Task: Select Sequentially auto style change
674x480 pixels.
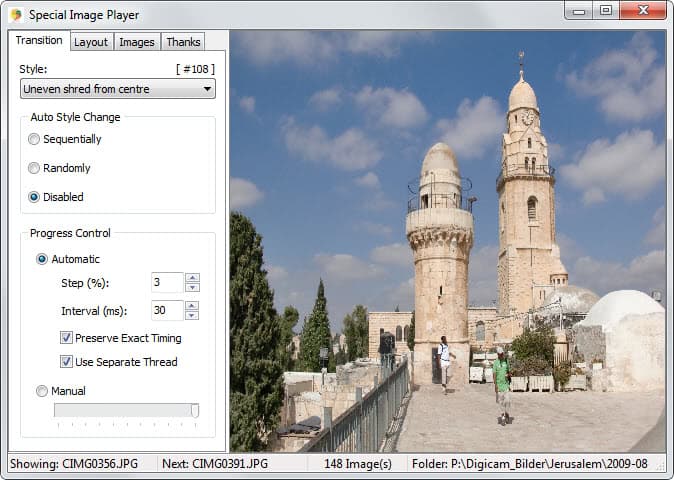Action: 34,139
